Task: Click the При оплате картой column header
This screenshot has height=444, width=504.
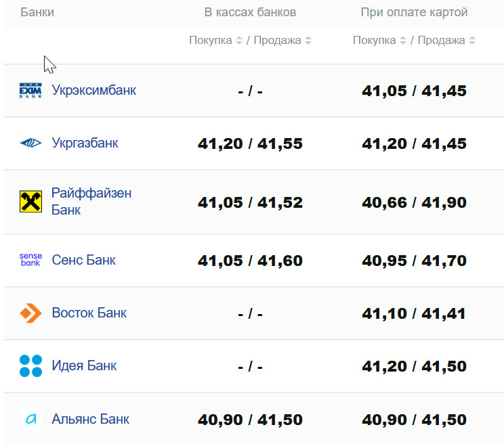Action: 414,12
